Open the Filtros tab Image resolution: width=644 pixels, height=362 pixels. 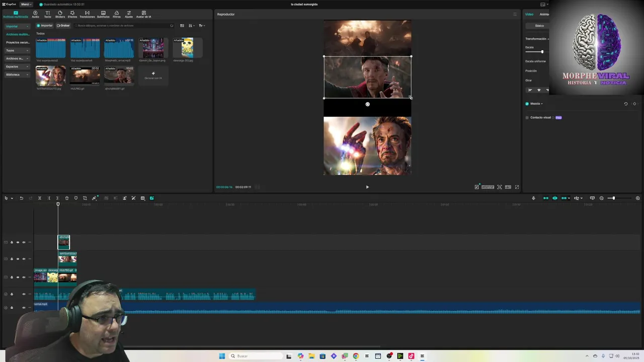(x=117, y=14)
